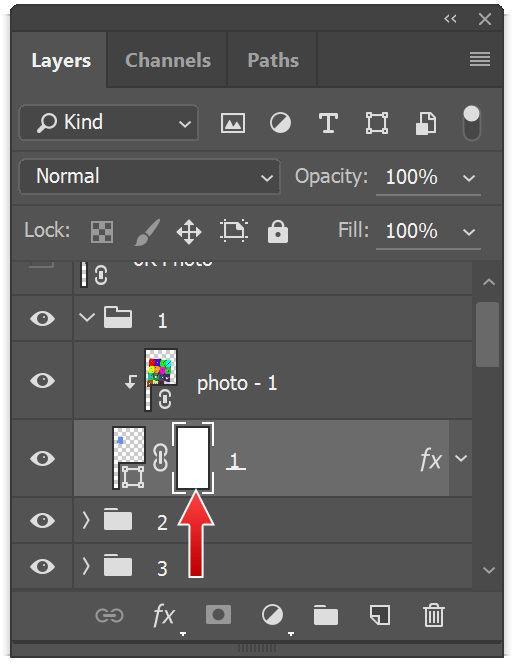
Task: Open the Opacity slider dropdown arrow
Action: point(469,178)
